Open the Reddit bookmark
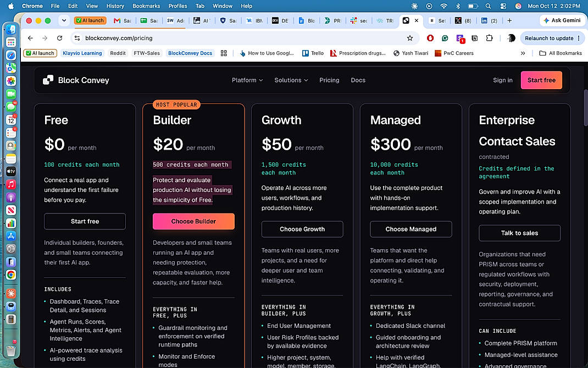Image resolution: width=588 pixels, height=368 pixels. pos(118,53)
